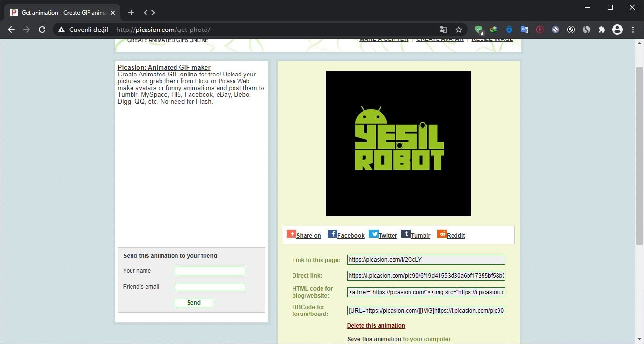Open the Chrome extensions puzzle icon

(602, 30)
